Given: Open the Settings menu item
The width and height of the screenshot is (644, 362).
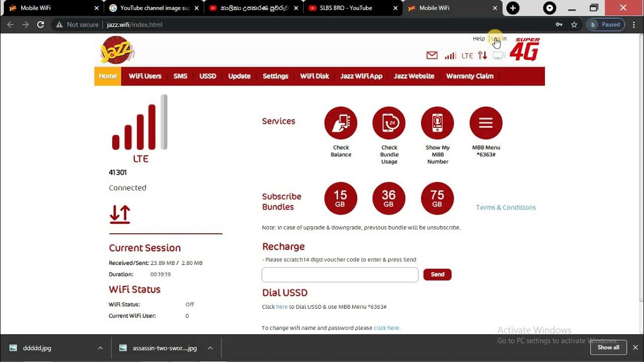Looking at the screenshot, I should (275, 76).
